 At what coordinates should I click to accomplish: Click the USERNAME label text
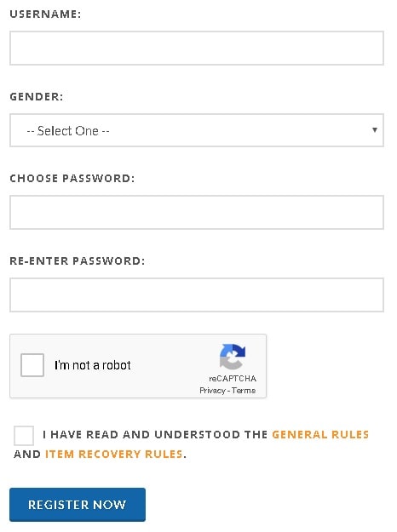pyautogui.click(x=45, y=14)
